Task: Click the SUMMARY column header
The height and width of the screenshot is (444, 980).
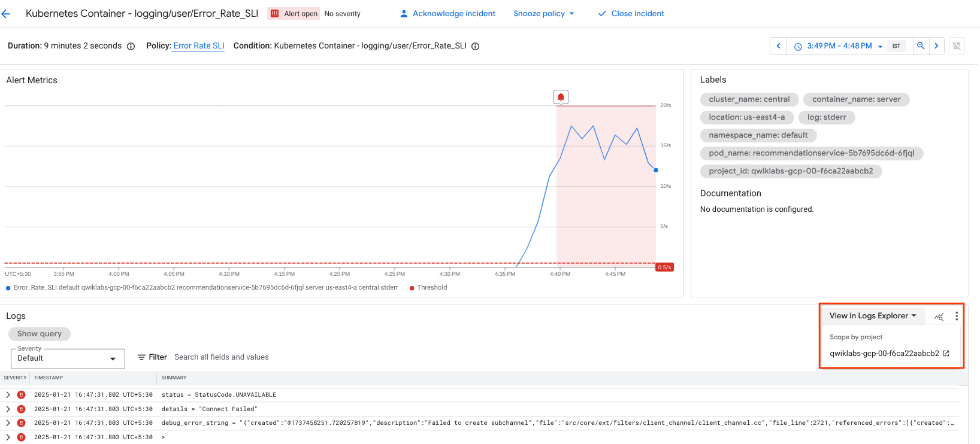Action: click(174, 378)
